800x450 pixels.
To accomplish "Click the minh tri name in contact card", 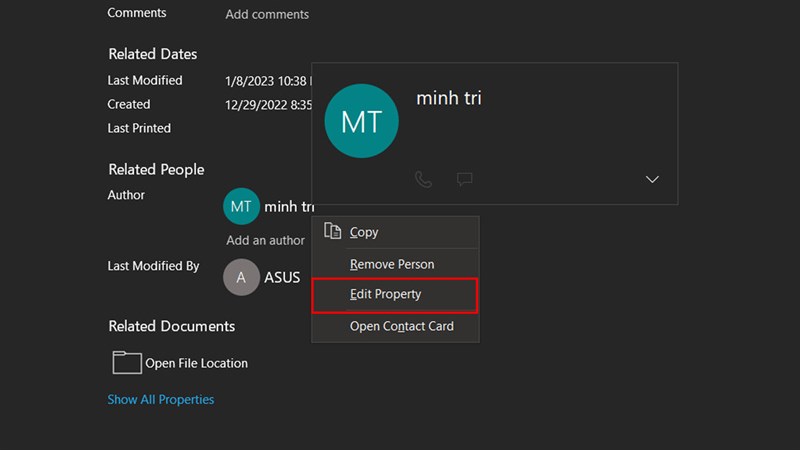I will tap(448, 98).
